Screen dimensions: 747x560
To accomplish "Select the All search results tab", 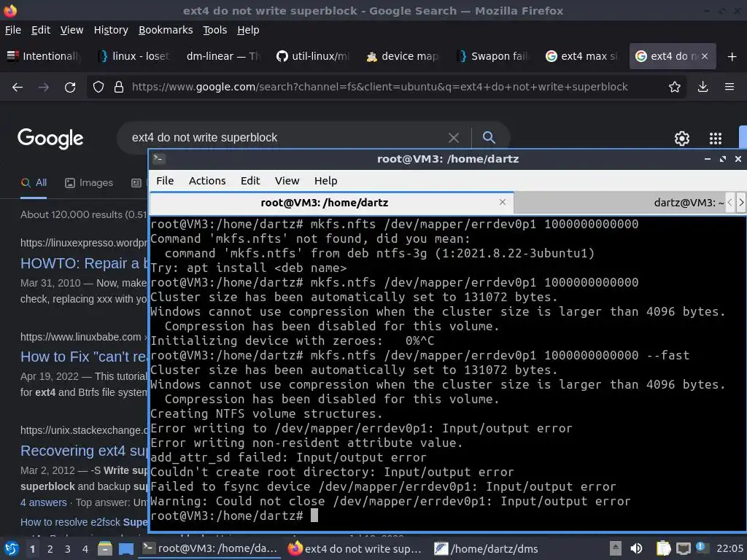I will pyautogui.click(x=34, y=183).
